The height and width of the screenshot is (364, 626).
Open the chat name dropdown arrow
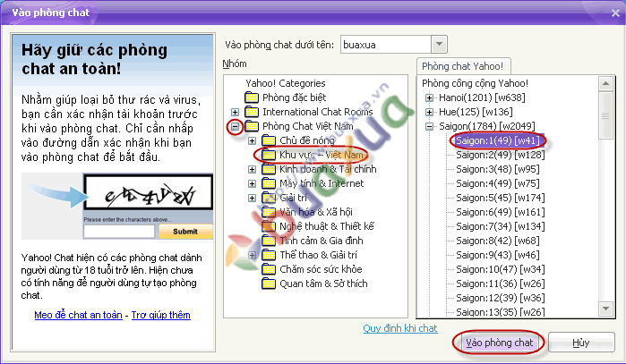(439, 44)
